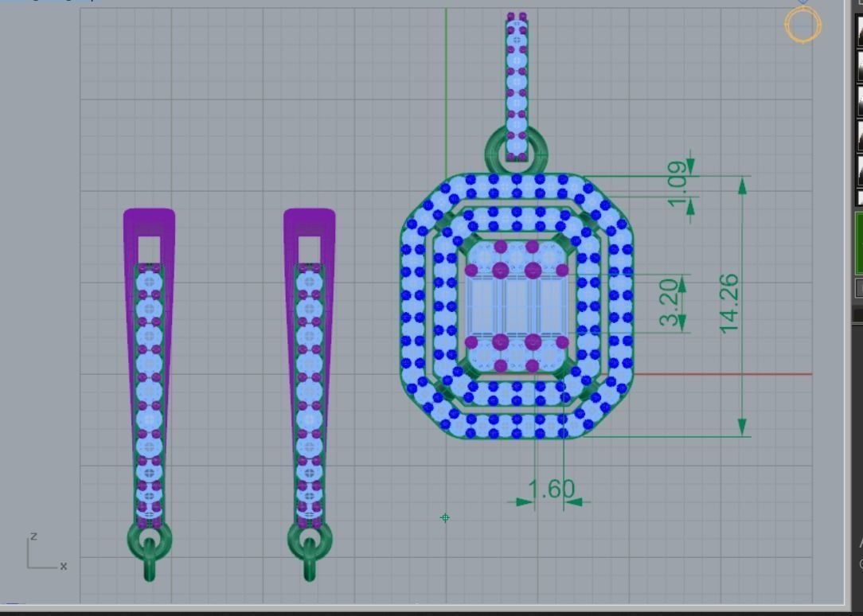863x616 pixels.
Task: Click the small green origin point marker
Action: coord(445,517)
